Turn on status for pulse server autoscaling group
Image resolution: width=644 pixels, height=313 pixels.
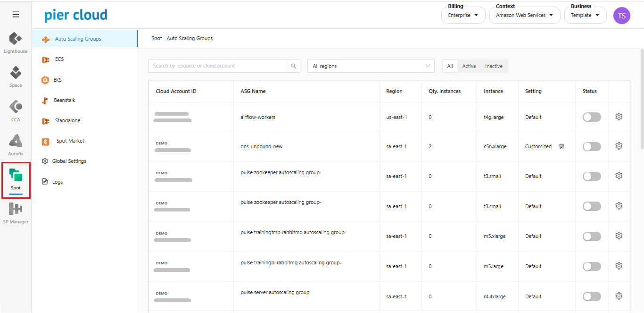[x=592, y=296]
